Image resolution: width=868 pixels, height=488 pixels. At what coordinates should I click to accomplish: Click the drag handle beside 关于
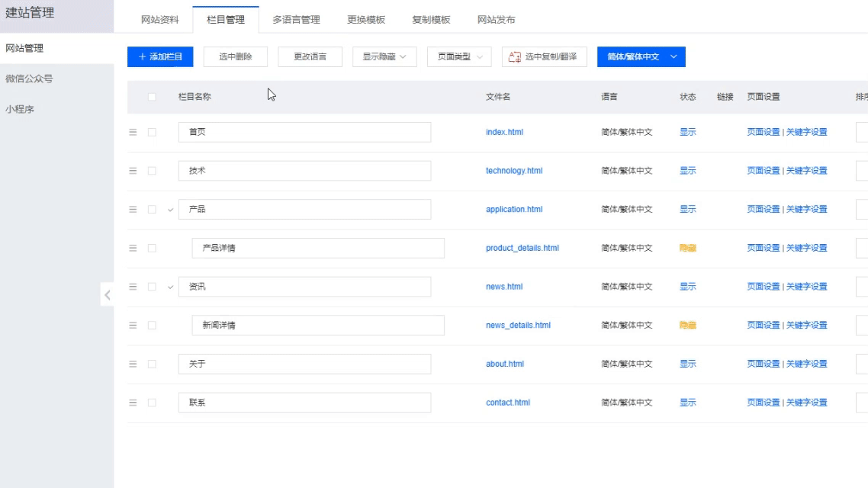[x=132, y=364]
